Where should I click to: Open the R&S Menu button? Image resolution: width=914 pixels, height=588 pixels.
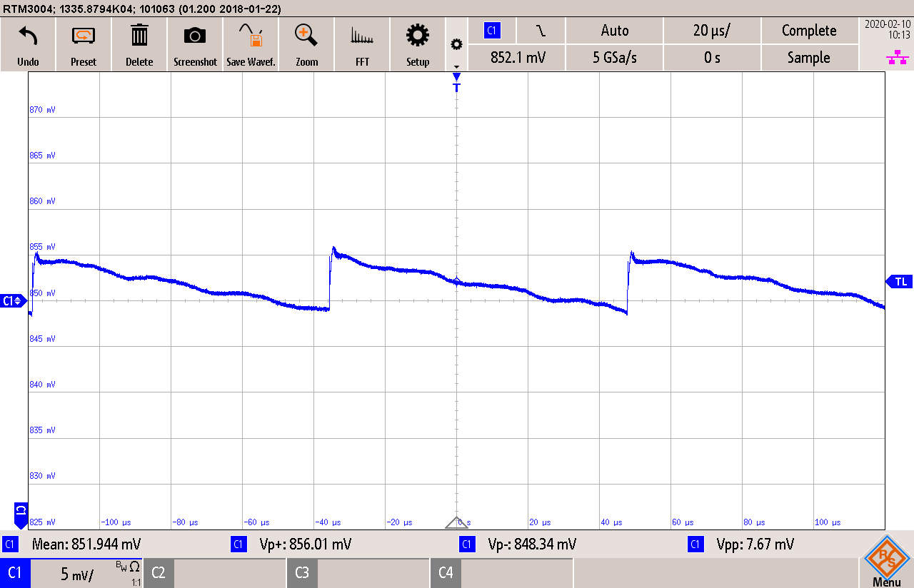[x=886, y=562]
